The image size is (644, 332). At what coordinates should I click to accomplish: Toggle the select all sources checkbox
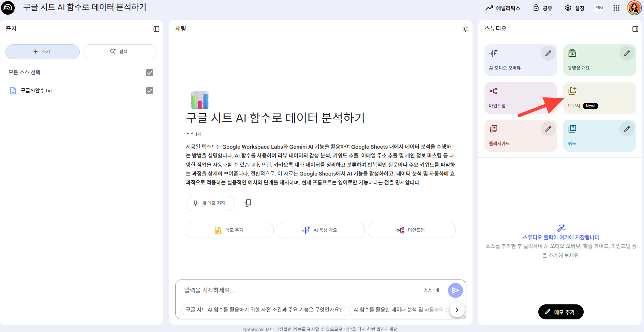click(x=150, y=73)
